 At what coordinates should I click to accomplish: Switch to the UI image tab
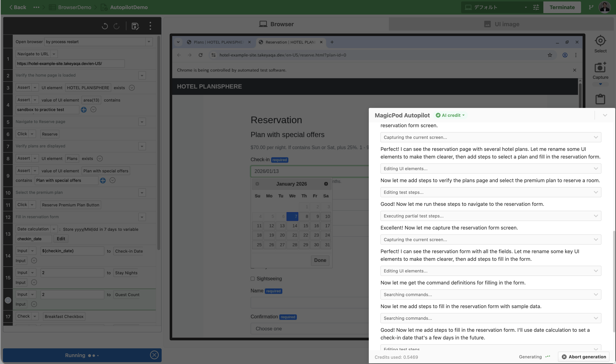502,24
